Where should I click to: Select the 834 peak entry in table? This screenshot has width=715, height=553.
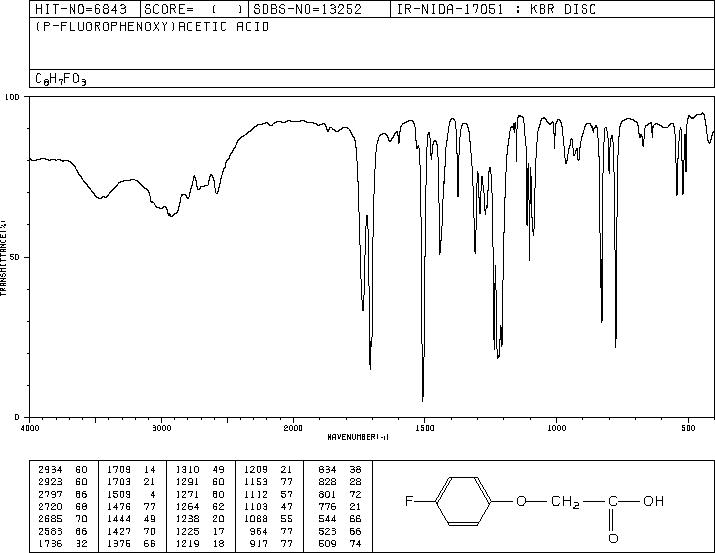coord(340,470)
